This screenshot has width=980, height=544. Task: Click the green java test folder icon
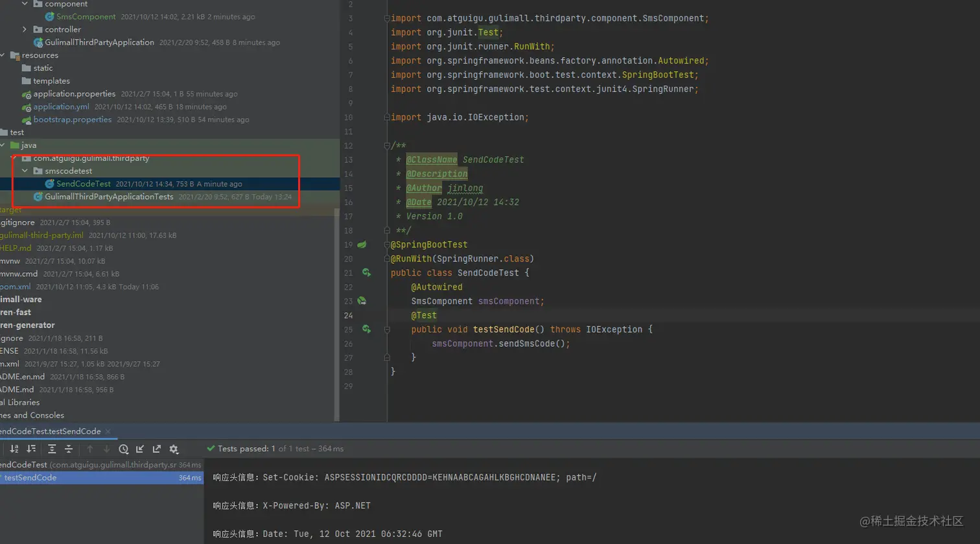(15, 145)
